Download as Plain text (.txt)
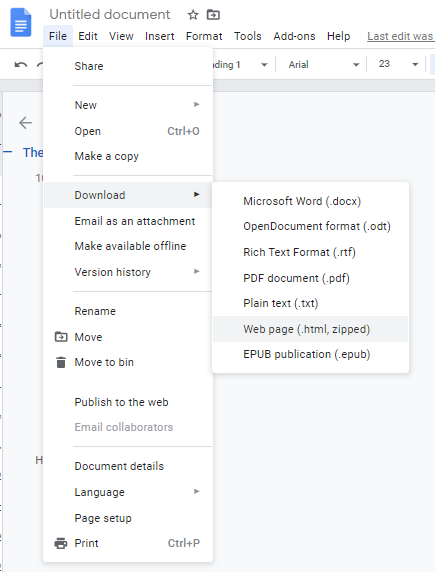This screenshot has width=436, height=574. click(x=310, y=303)
